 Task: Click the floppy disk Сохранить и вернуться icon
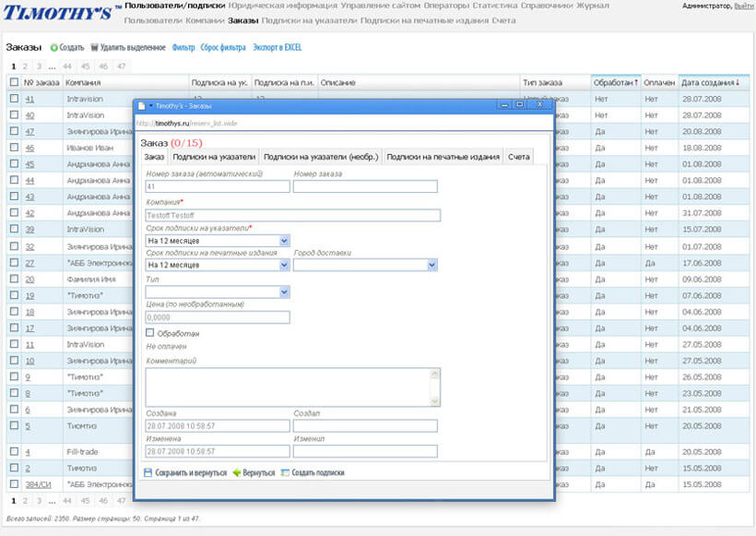(x=148, y=472)
